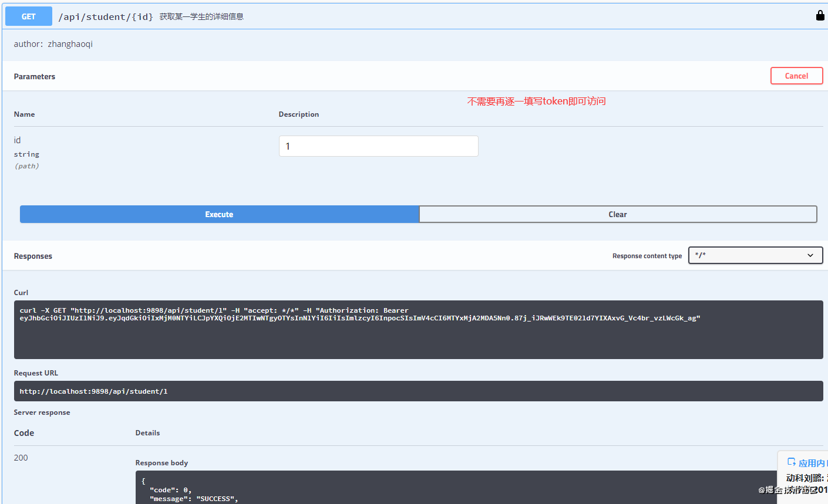This screenshot has height=504, width=828.
Task: Click the Description column header
Action: click(x=298, y=114)
